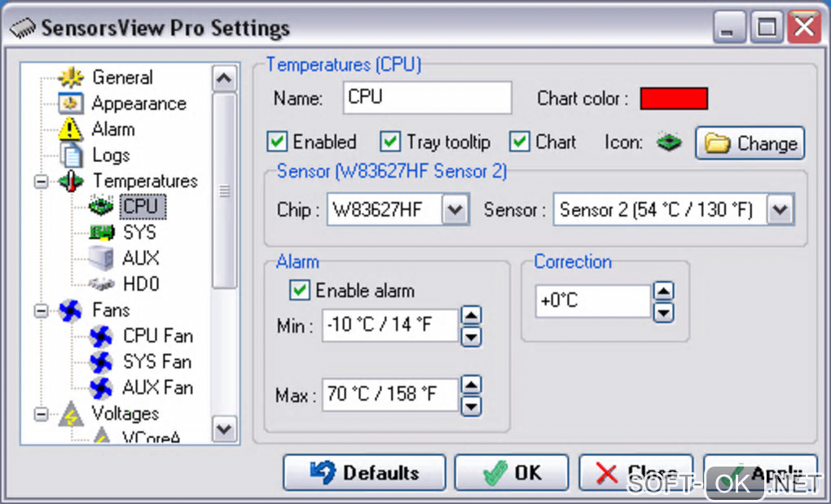Open the Chip W83627HF dropdown
Image resolution: width=831 pixels, height=504 pixels.
point(455,209)
